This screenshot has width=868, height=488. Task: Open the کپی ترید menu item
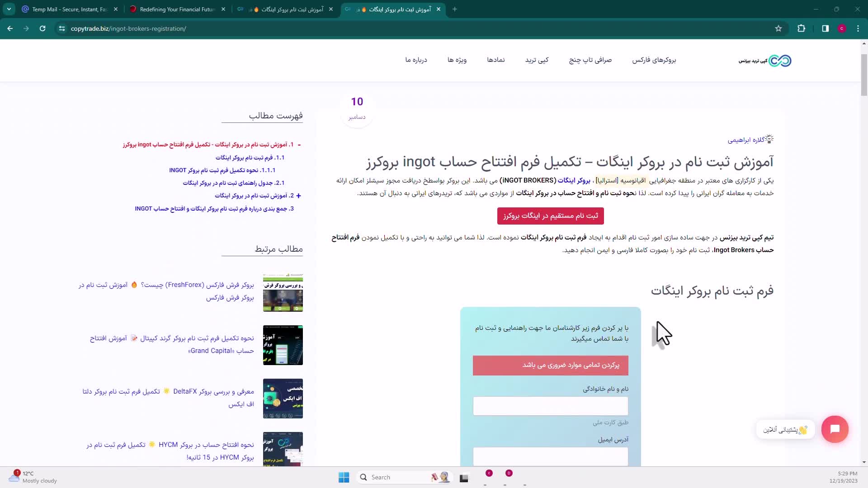coord(537,60)
